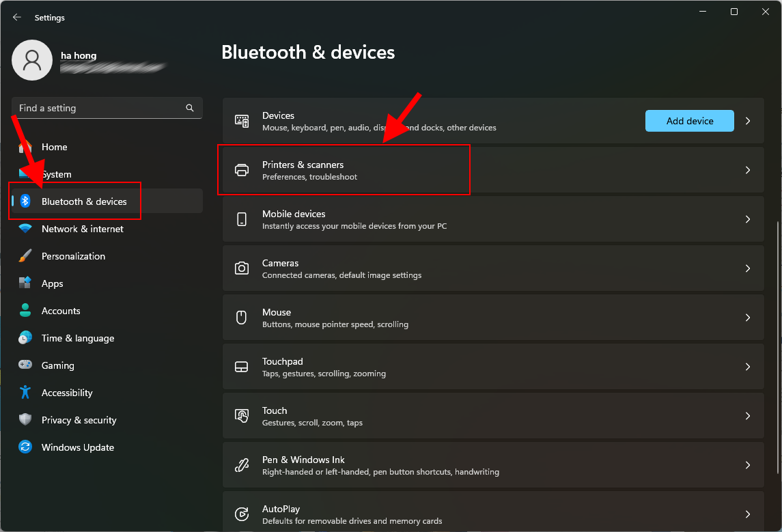The height and width of the screenshot is (532, 782).
Task: Click the ha hong profile avatar
Action: pyautogui.click(x=32, y=60)
